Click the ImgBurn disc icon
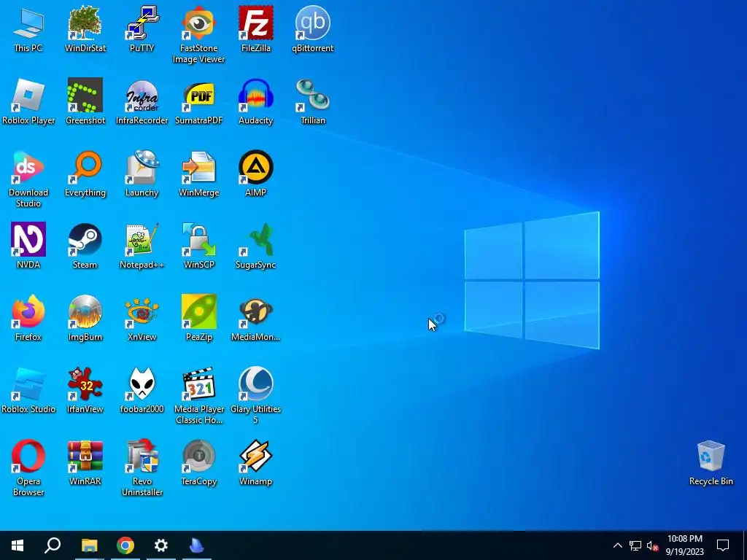 (85, 318)
